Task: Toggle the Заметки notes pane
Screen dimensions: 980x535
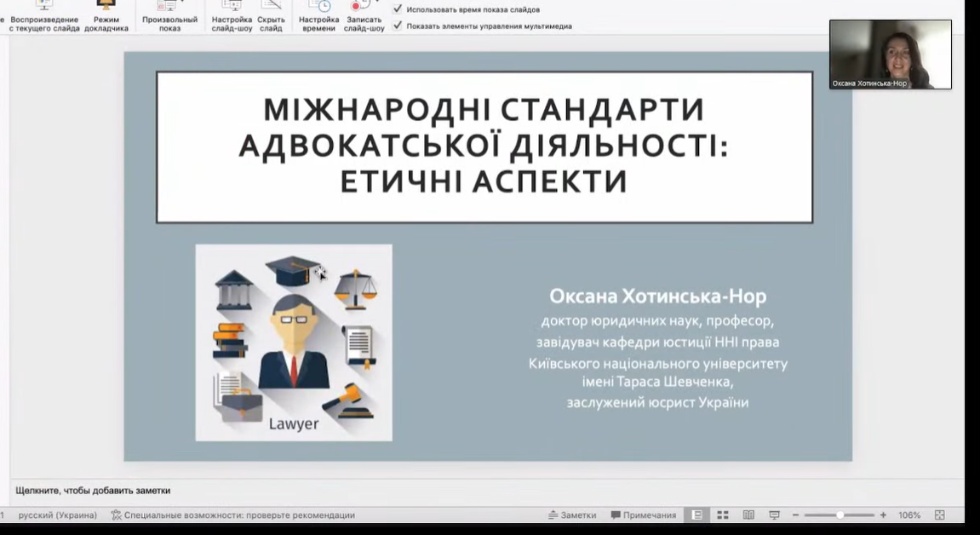Action: (x=572, y=515)
